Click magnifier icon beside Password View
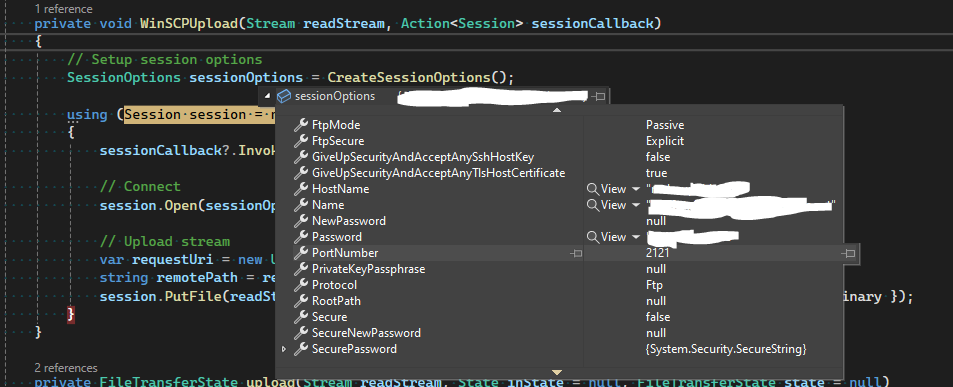The width and height of the screenshot is (953, 387). click(x=592, y=237)
